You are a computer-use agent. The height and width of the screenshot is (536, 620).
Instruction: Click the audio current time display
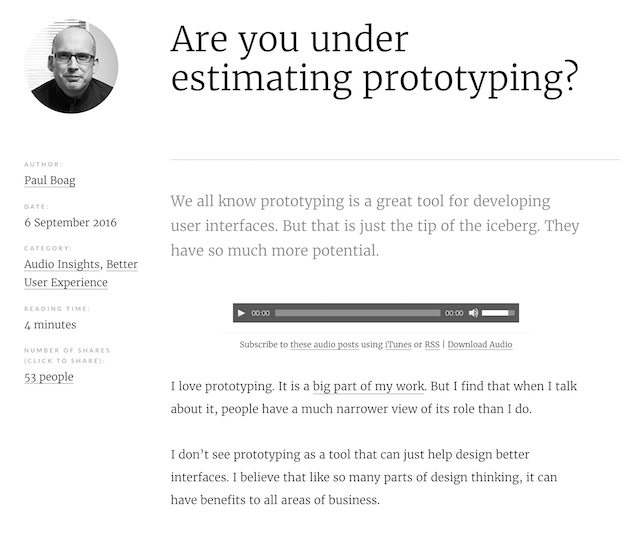(260, 313)
